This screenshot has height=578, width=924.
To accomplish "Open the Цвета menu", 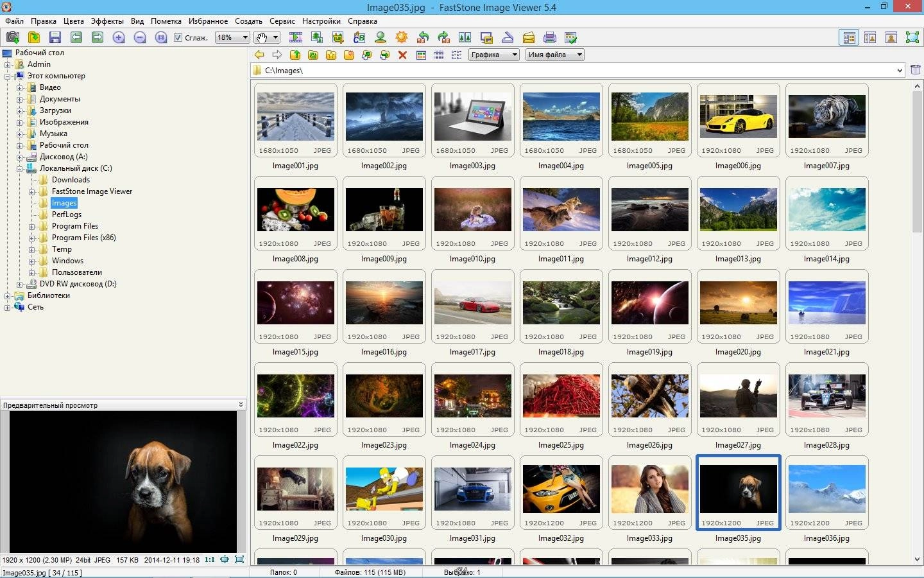I will click(x=73, y=21).
